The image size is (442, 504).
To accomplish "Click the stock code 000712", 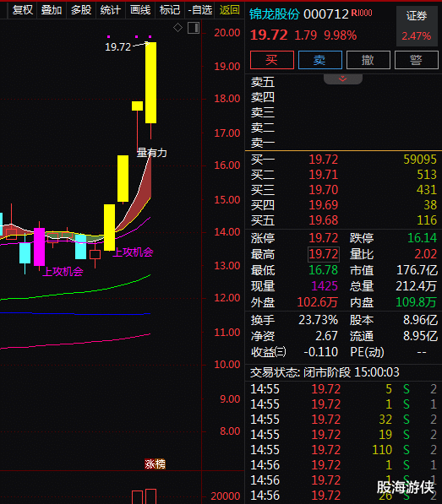I will click(x=326, y=14).
